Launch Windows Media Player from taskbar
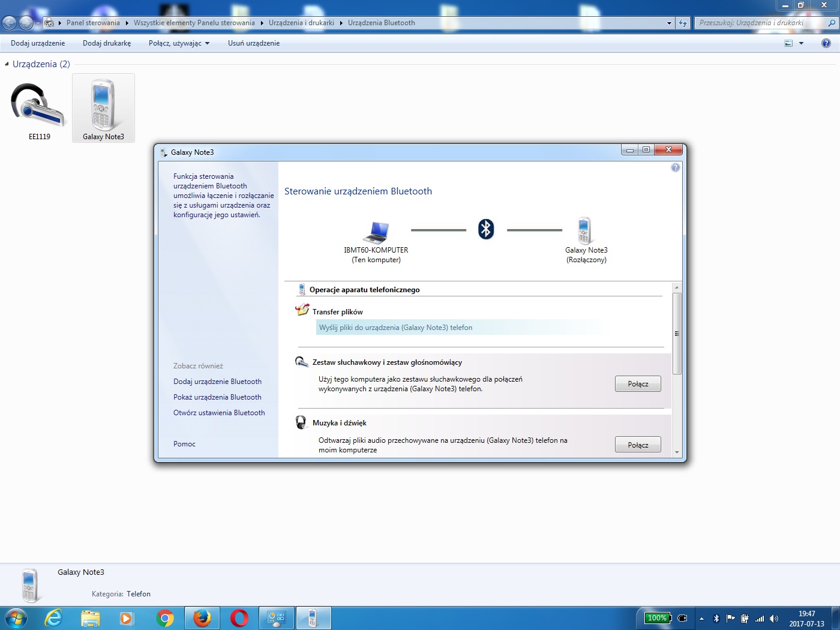This screenshot has width=840, height=630. coord(127,618)
